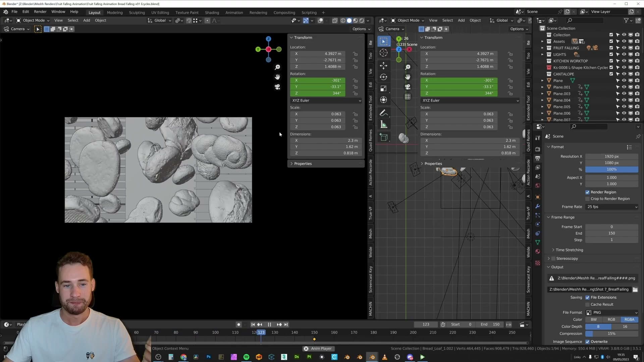Lock the Rotation X value in left panel
644x362 pixels.
[x=355, y=80]
